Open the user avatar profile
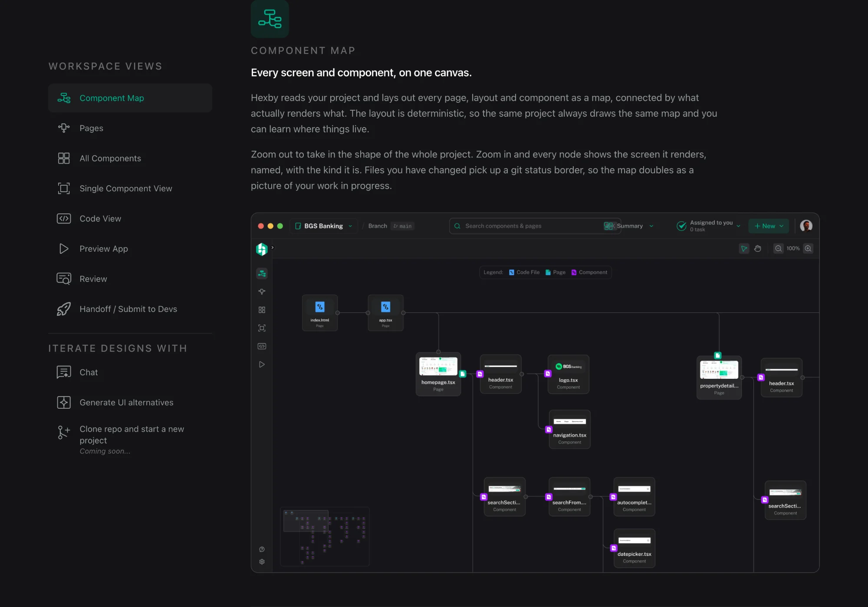This screenshot has width=868, height=607. (x=806, y=226)
